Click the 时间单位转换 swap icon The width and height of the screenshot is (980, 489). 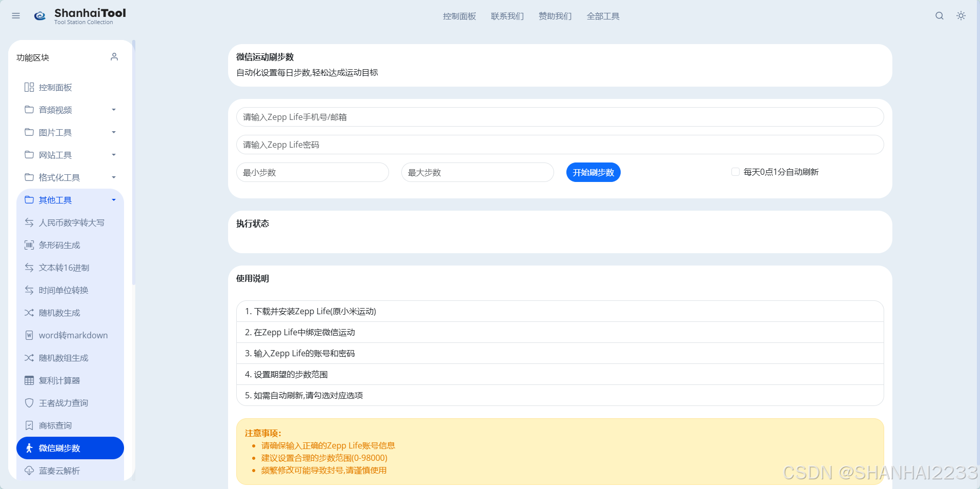point(29,290)
